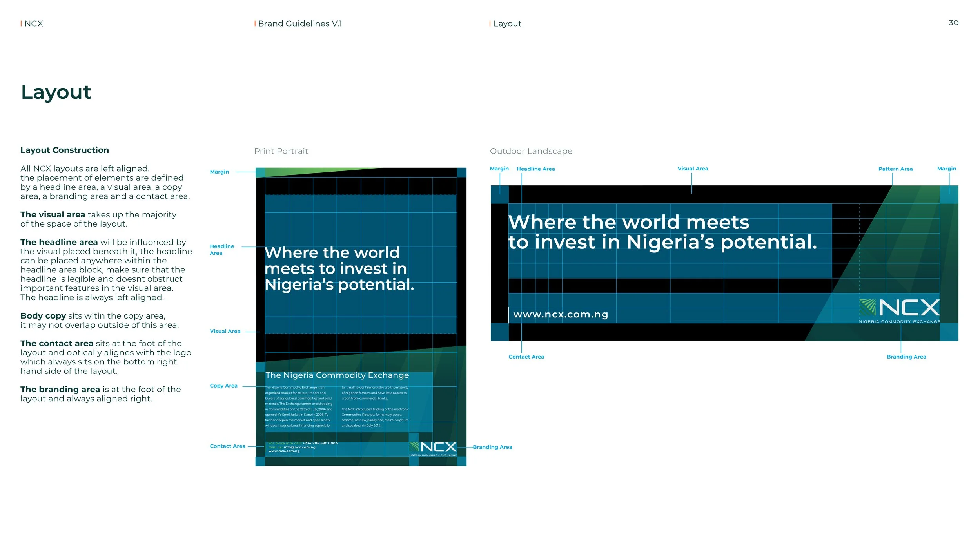Viewport: 980px width, 551px height.
Task: Select the 'Layout' page title heading
Action: click(x=56, y=92)
